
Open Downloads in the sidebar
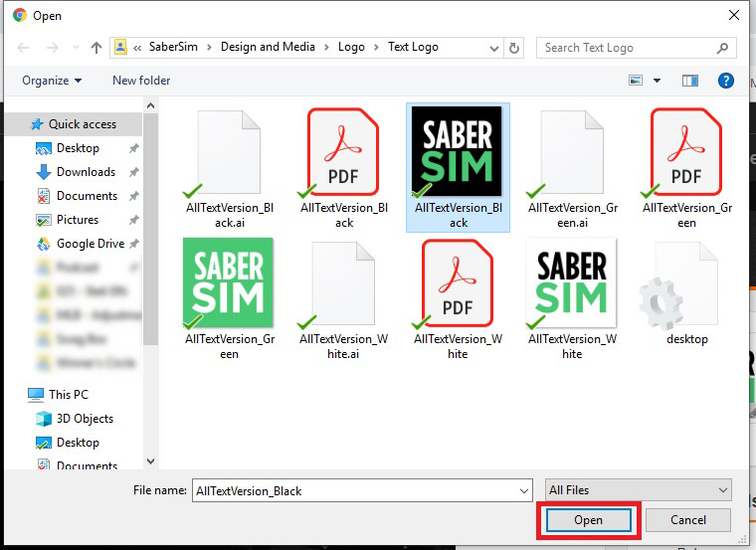pos(86,172)
